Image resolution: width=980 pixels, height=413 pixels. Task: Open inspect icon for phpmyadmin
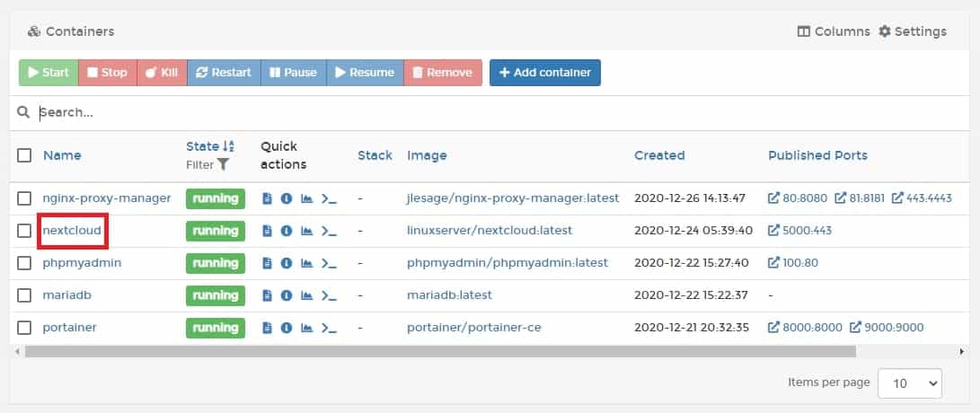click(287, 263)
